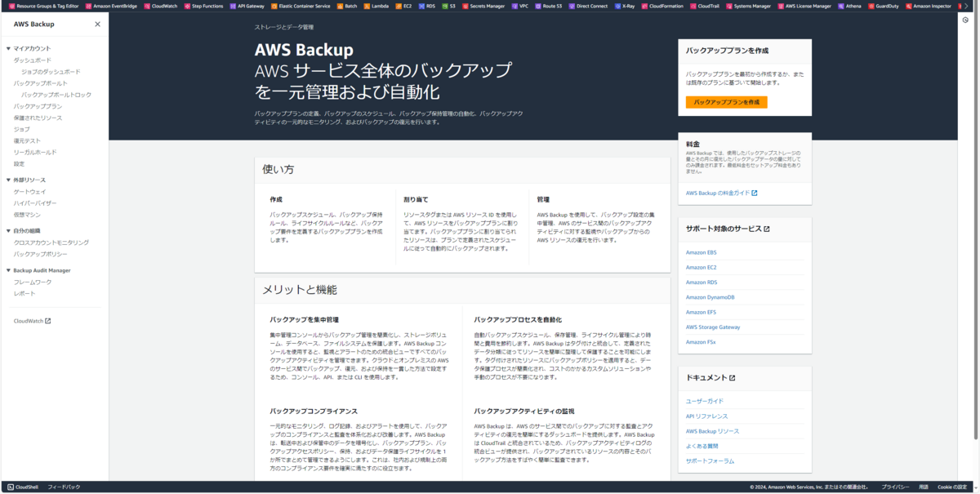
Task: Open the Direct Connect shortcut
Action: [x=588, y=6]
